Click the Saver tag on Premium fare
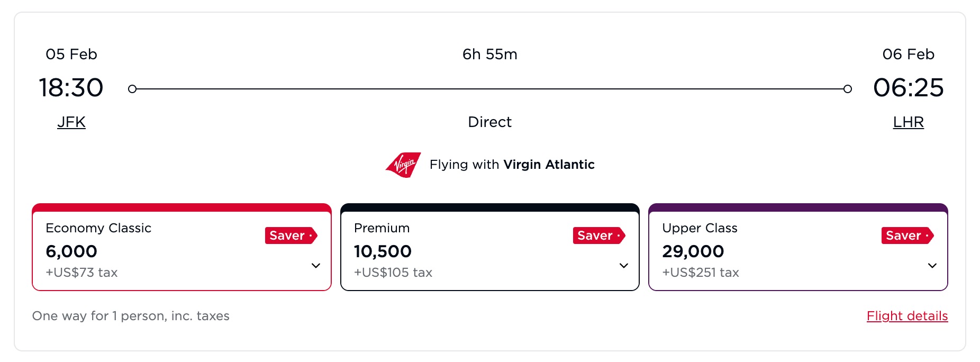Image resolution: width=980 pixels, height=362 pixels. (598, 236)
